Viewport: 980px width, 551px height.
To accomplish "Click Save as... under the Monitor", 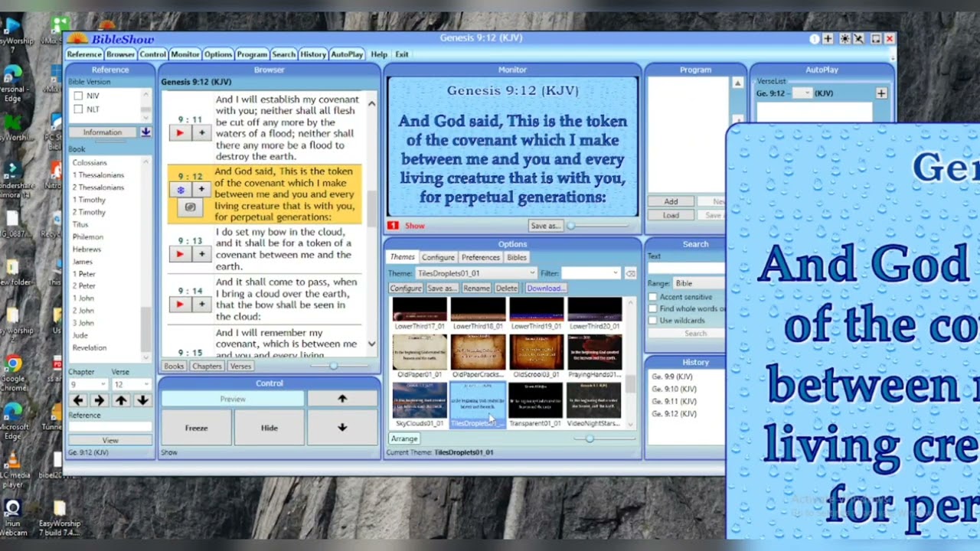I will (x=545, y=226).
